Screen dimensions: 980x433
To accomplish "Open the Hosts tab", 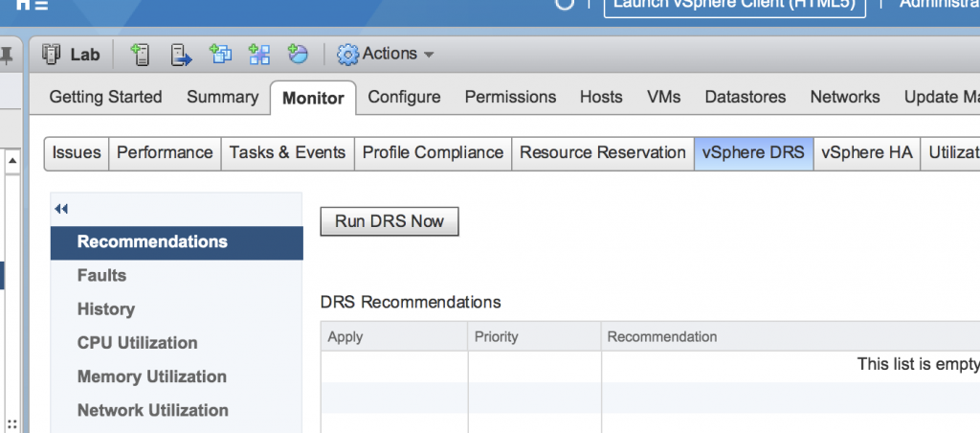I will tap(601, 97).
